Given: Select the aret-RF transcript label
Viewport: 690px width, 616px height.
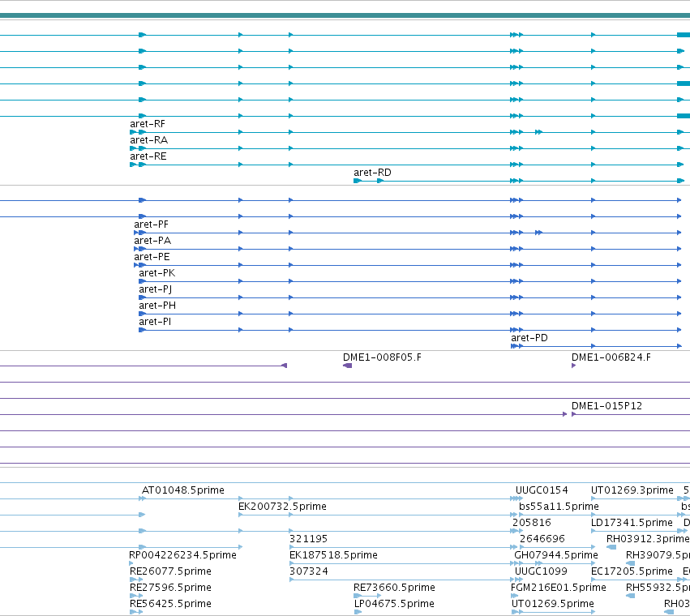Looking at the screenshot, I should tap(148, 124).
